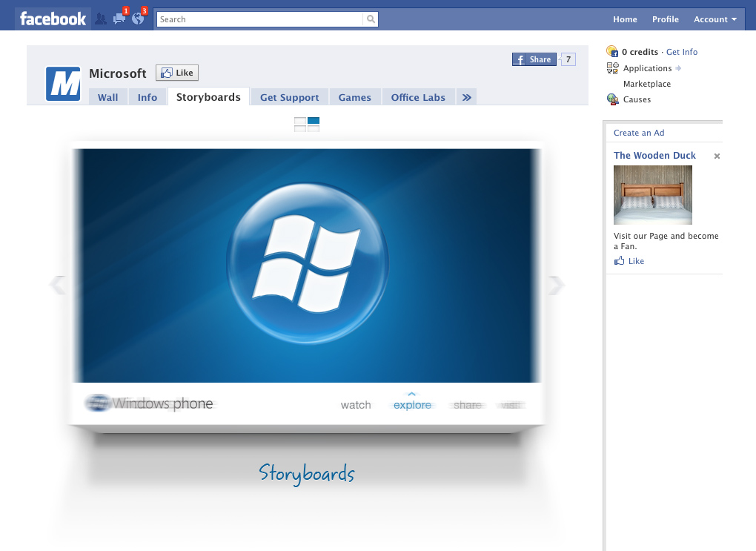The height and width of the screenshot is (551, 756).
Task: Click Create an Ad link
Action: point(639,133)
